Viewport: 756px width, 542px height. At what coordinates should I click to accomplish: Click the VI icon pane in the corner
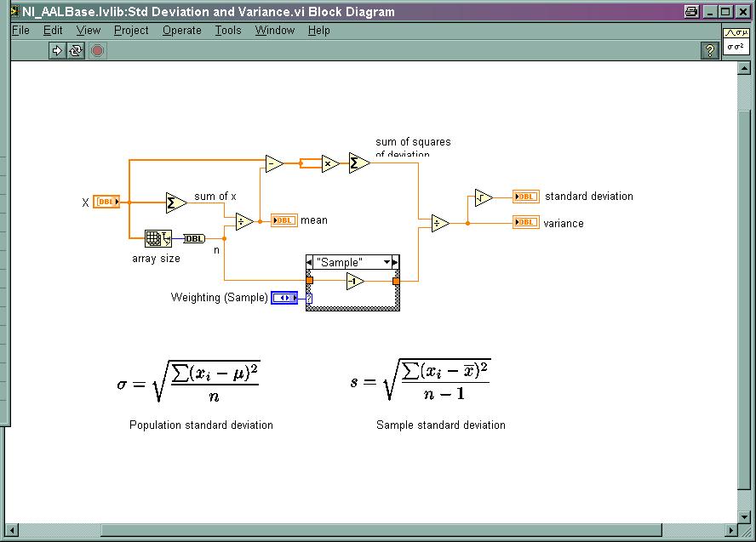tap(736, 41)
